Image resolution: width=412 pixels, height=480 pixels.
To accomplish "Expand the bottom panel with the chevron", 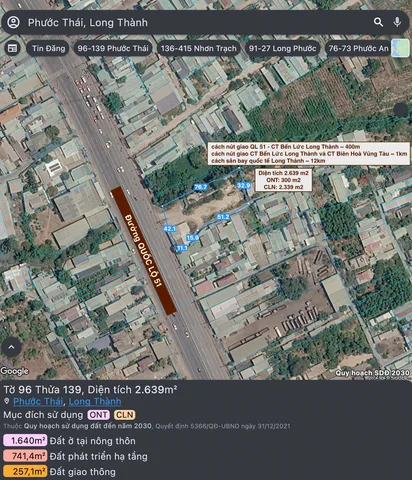I will [x=11, y=347].
